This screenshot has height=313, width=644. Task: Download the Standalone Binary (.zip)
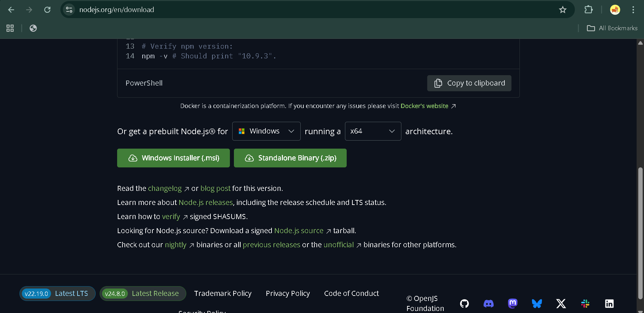[290, 158]
